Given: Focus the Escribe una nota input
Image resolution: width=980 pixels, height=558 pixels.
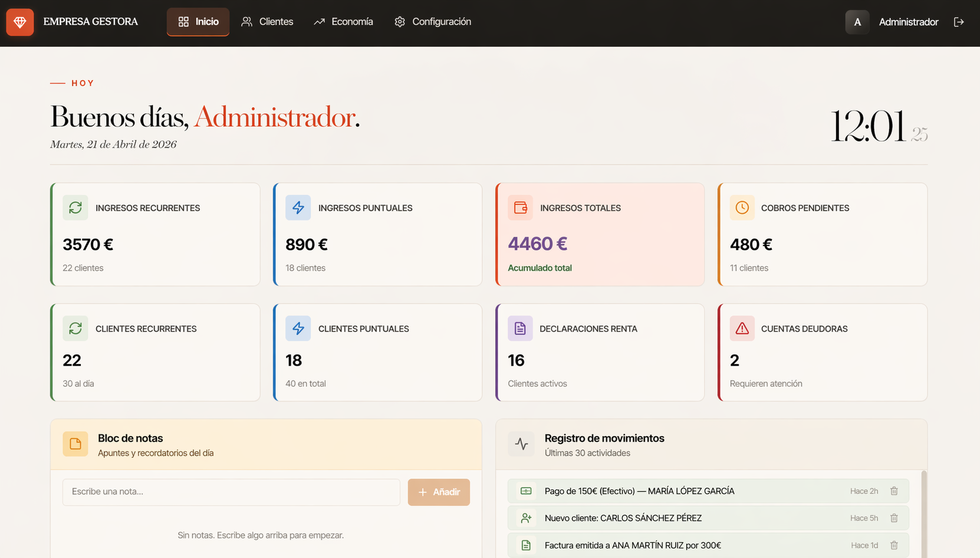Looking at the screenshot, I should (x=231, y=492).
